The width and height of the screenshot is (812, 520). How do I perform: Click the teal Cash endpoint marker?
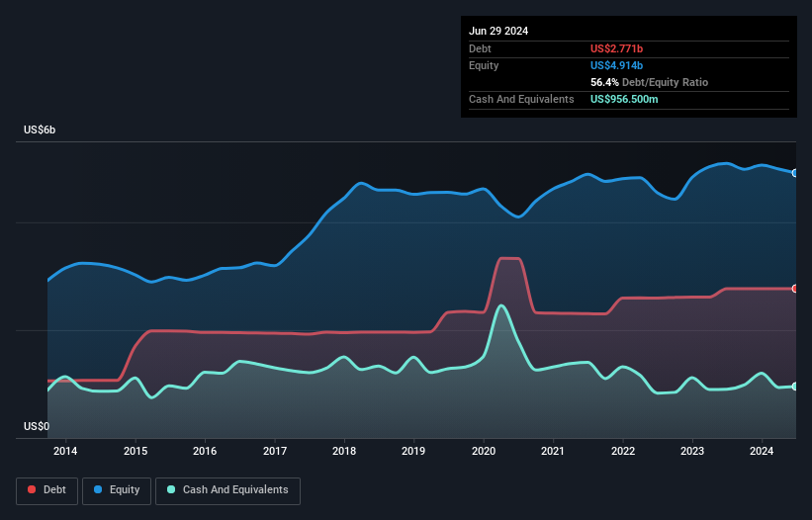pos(795,387)
